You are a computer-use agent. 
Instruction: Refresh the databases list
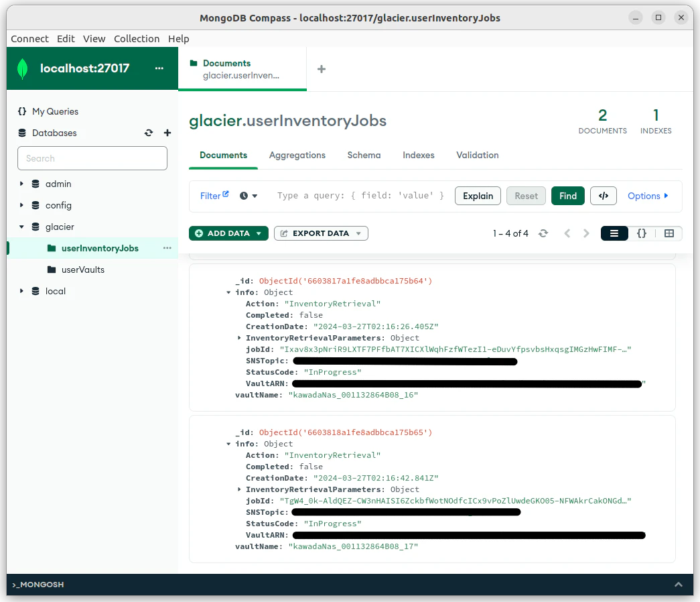point(149,133)
